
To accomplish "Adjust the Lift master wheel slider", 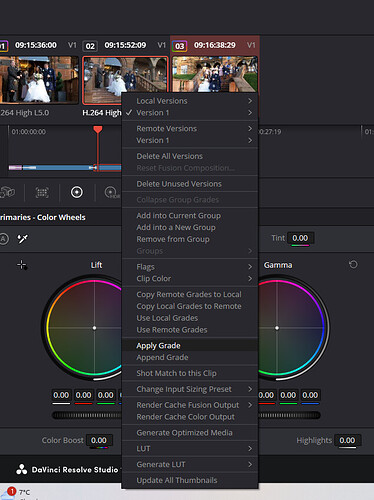I will tap(87, 415).
